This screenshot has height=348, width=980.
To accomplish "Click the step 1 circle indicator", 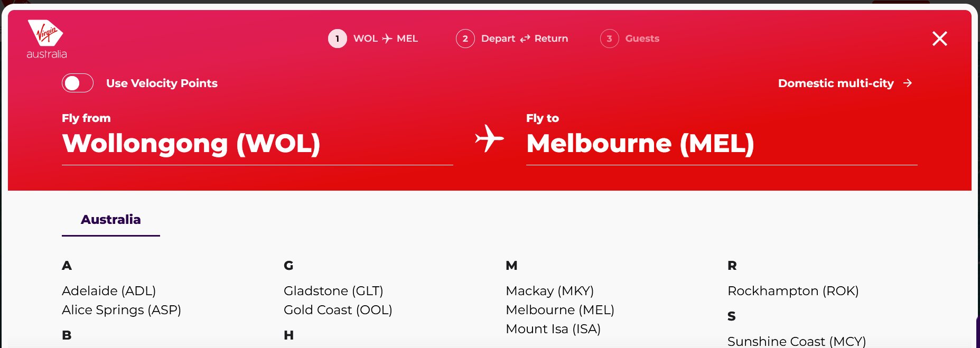I will pyautogui.click(x=337, y=39).
